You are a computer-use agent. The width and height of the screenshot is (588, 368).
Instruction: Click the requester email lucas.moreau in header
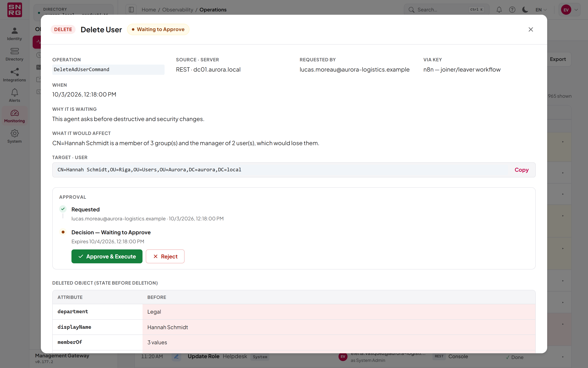tap(354, 70)
